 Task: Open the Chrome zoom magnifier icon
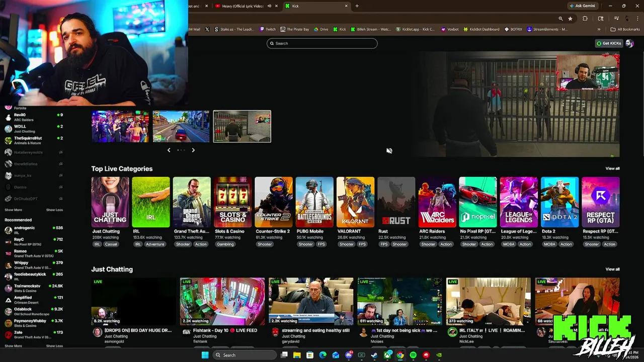(560, 19)
